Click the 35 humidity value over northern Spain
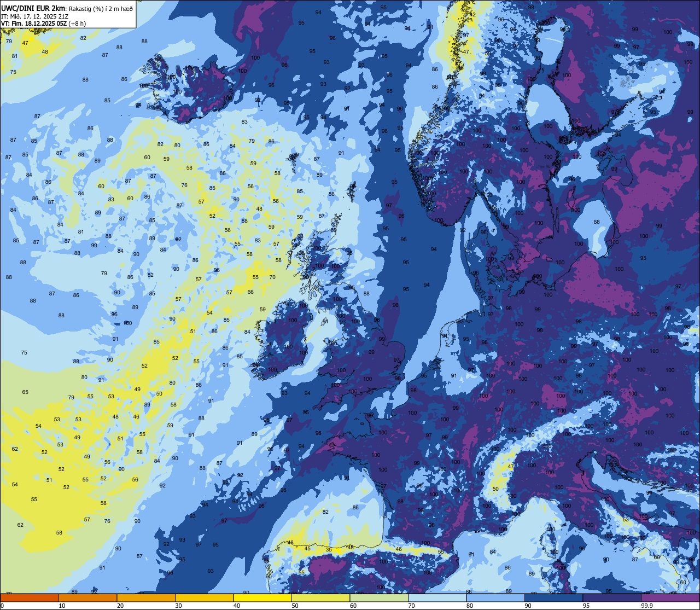The image size is (700, 610). 329,549
